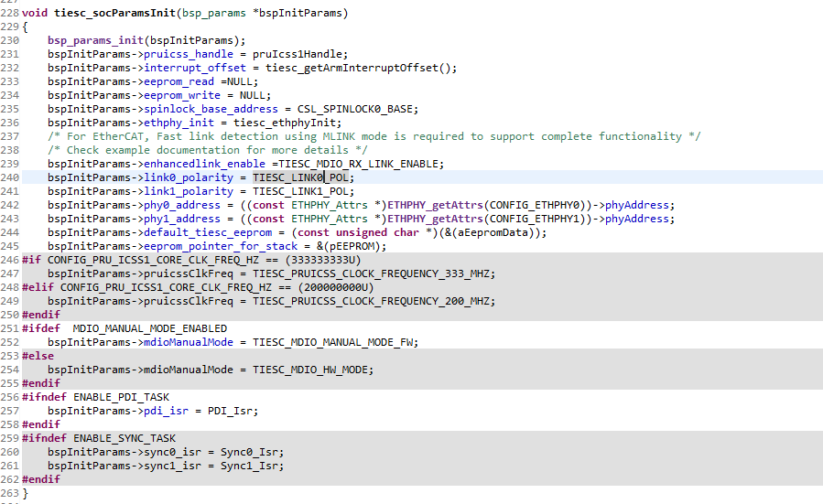The height and width of the screenshot is (504, 823).
Task: Click enhancedlink_enable member
Action: (205, 164)
